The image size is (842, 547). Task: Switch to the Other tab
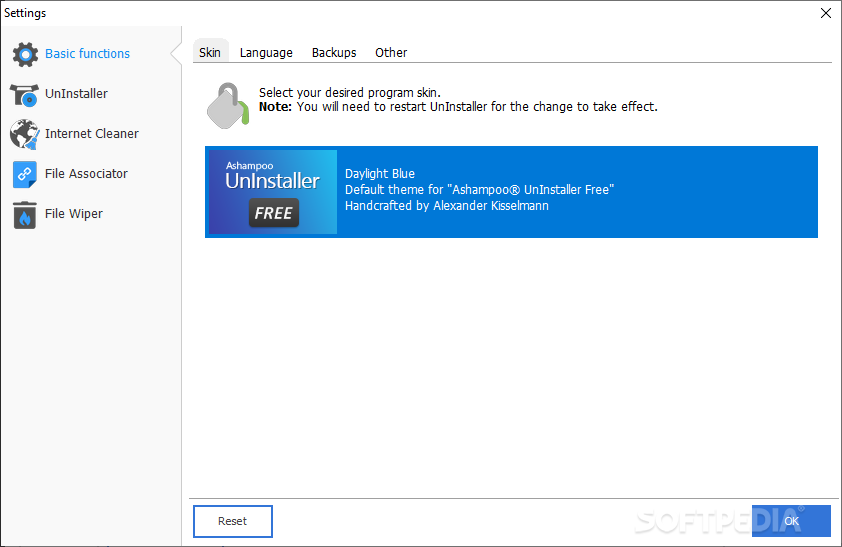coord(391,53)
